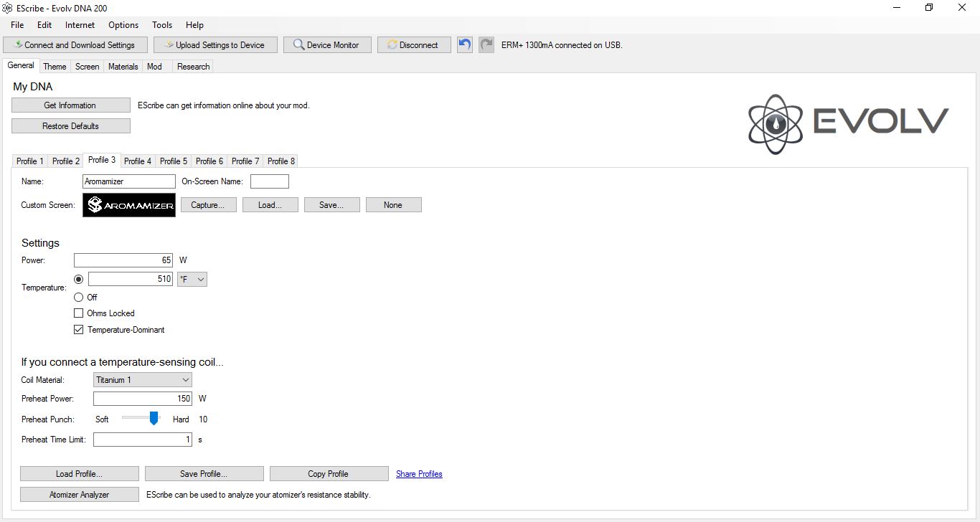Expand the Coil Material dropdown
This screenshot has width=980, height=522.
[143, 380]
